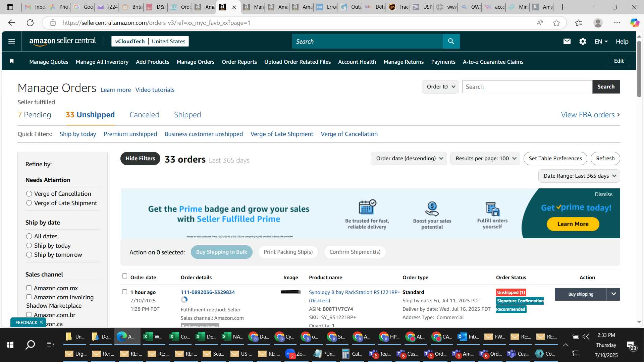This screenshot has height=362, width=644.
Task: Select Verge of Cancellation radio button
Action: point(29,194)
